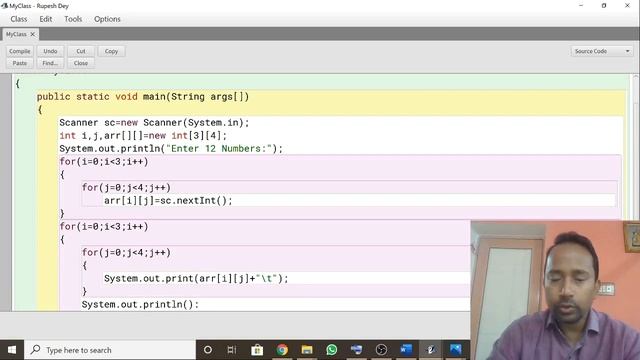Open the Options menu
Screen dimensions: 640x360
point(107,19)
